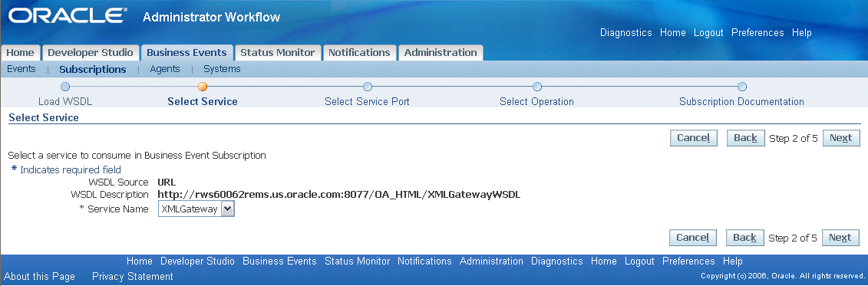Click the upper Step 2 of 5 text

794,138
